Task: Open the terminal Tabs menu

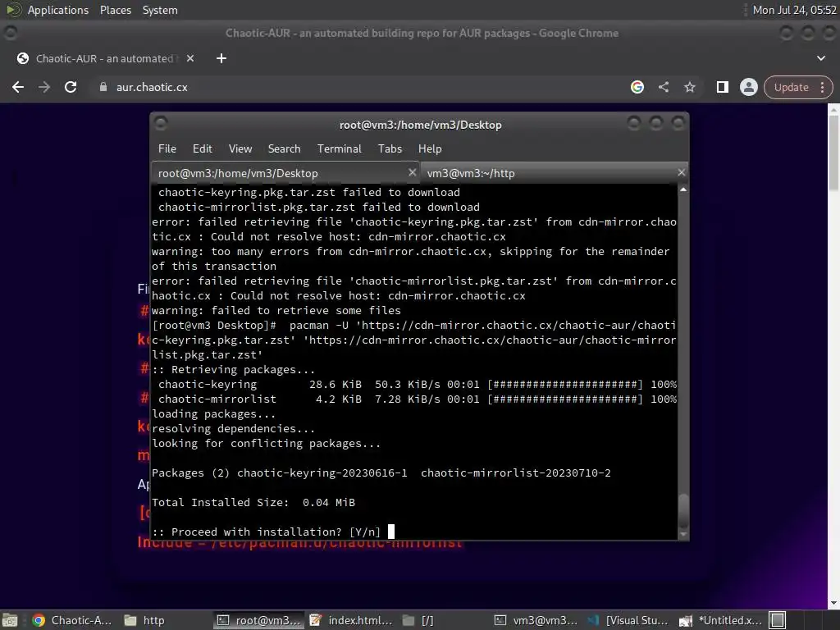Action: coord(390,149)
